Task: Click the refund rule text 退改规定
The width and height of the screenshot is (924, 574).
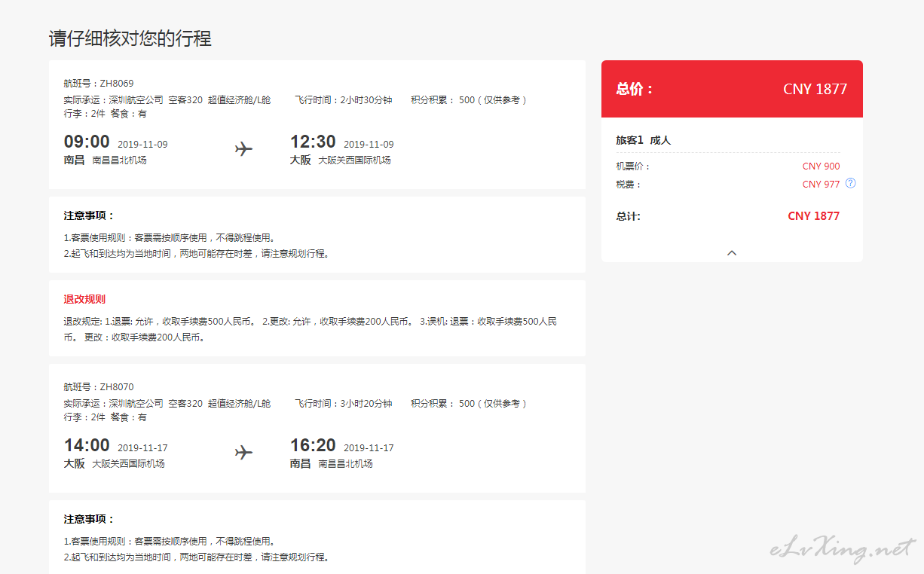Action: 311,329
